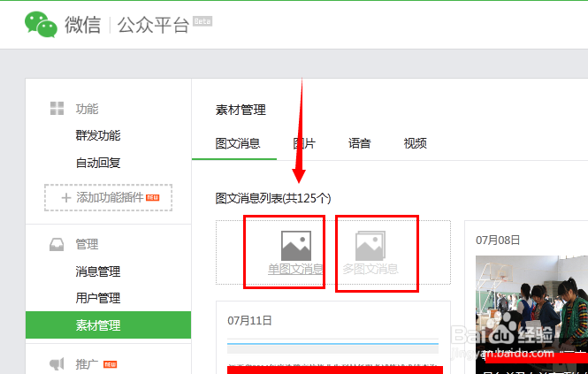Open the 07月08日 article photo thumbnail

pos(531,315)
